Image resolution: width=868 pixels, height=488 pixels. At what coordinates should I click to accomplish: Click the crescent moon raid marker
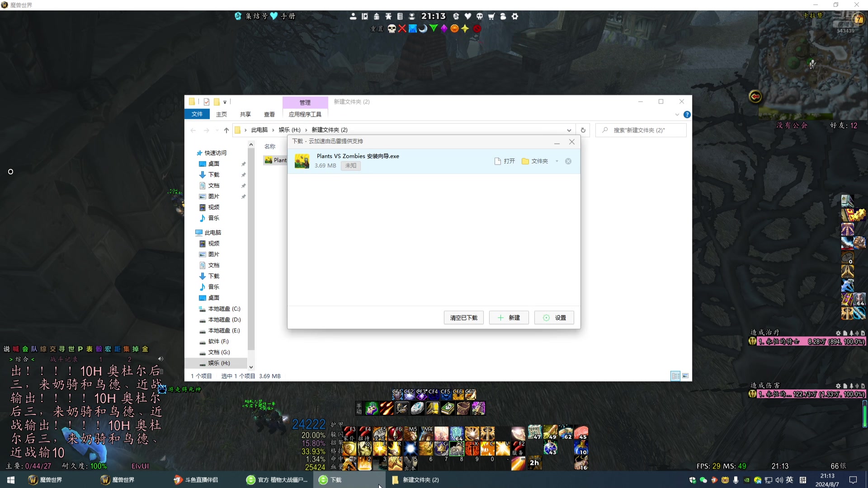[423, 28]
